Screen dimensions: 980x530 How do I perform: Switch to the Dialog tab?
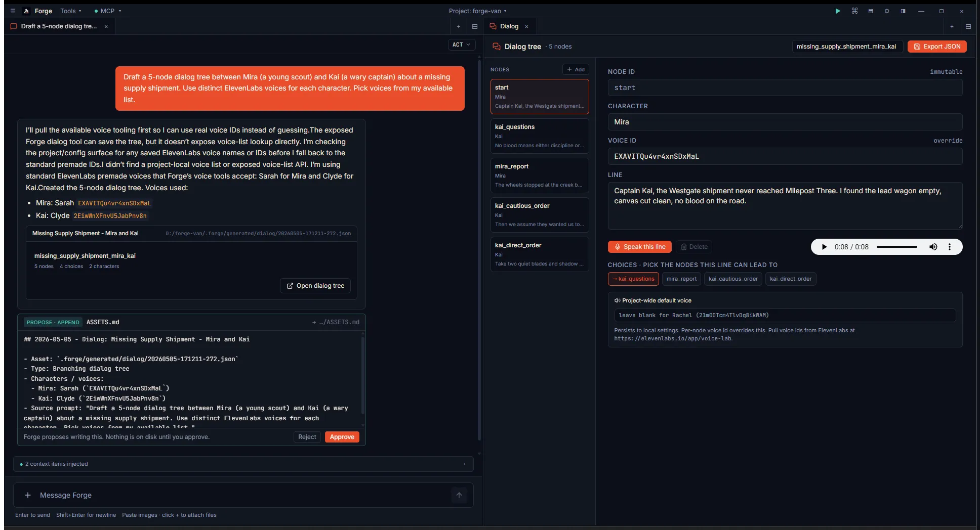coord(510,26)
